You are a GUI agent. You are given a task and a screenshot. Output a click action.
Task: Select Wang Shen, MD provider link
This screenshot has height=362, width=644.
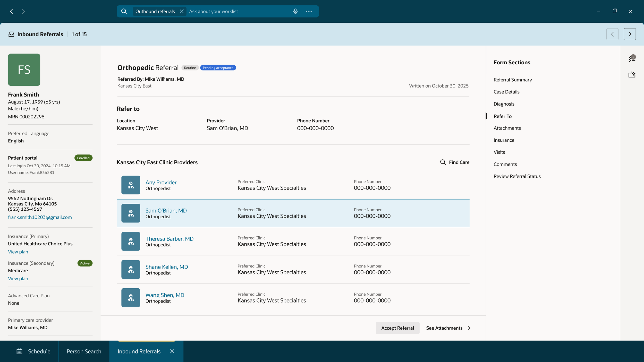point(165,295)
